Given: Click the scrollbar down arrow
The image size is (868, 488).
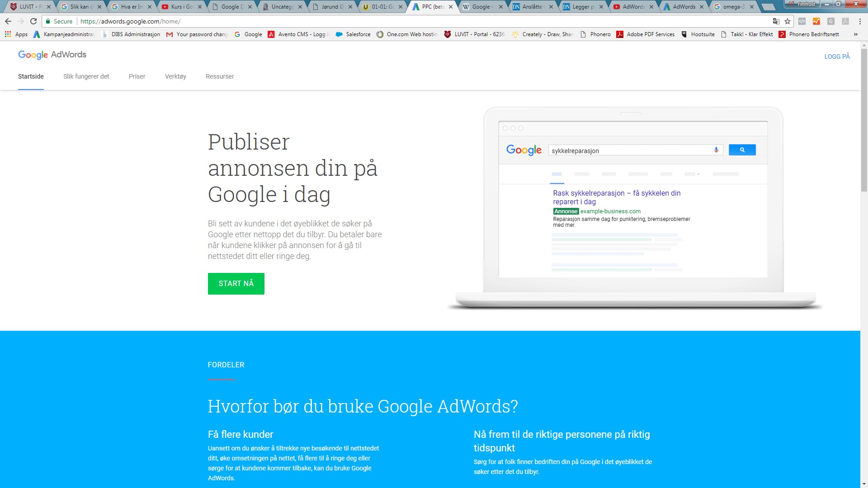Looking at the screenshot, I should 864,484.
